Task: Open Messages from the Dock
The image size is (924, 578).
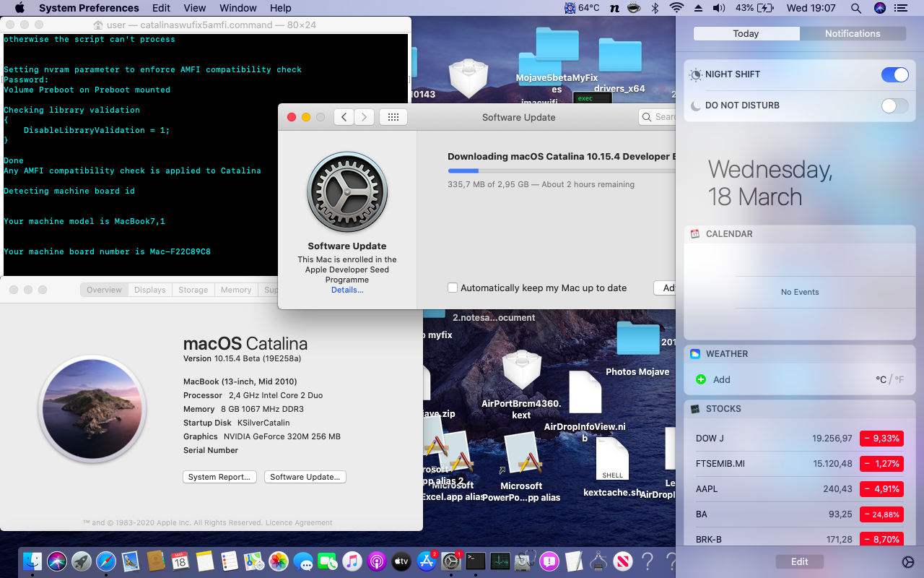Action: 303,561
